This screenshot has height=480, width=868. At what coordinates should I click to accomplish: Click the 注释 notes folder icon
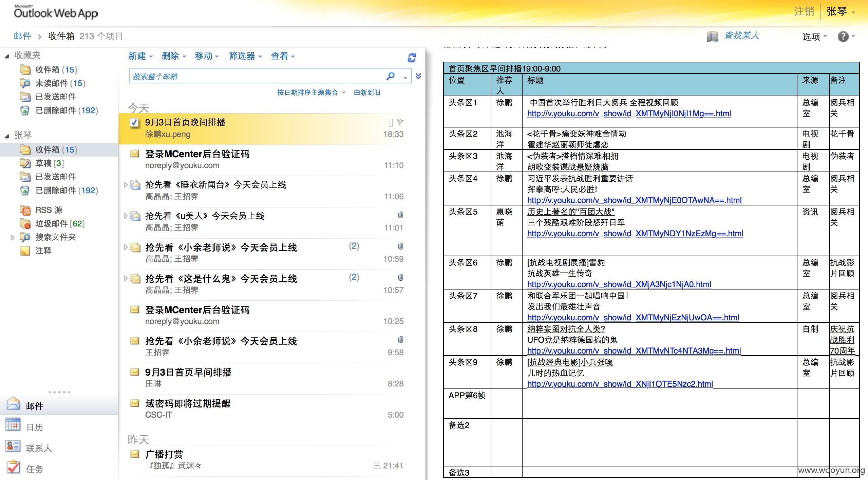click(25, 251)
